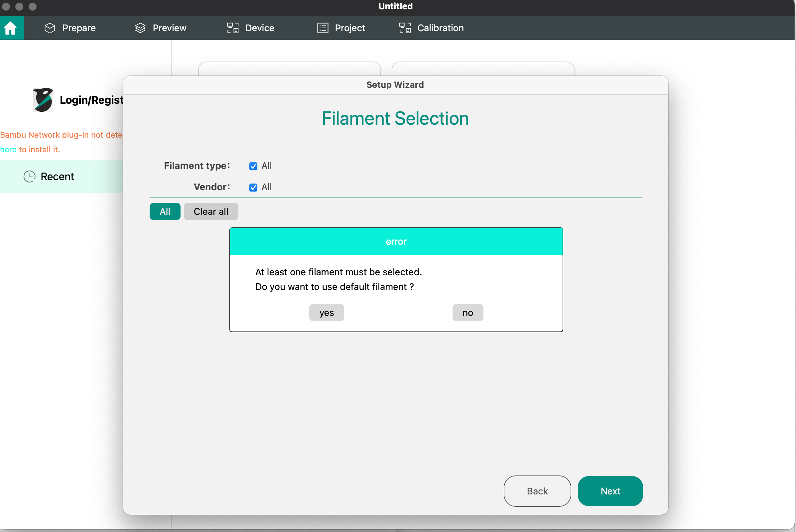Select the Prepare cube icon
The image size is (796, 532).
pos(50,28)
